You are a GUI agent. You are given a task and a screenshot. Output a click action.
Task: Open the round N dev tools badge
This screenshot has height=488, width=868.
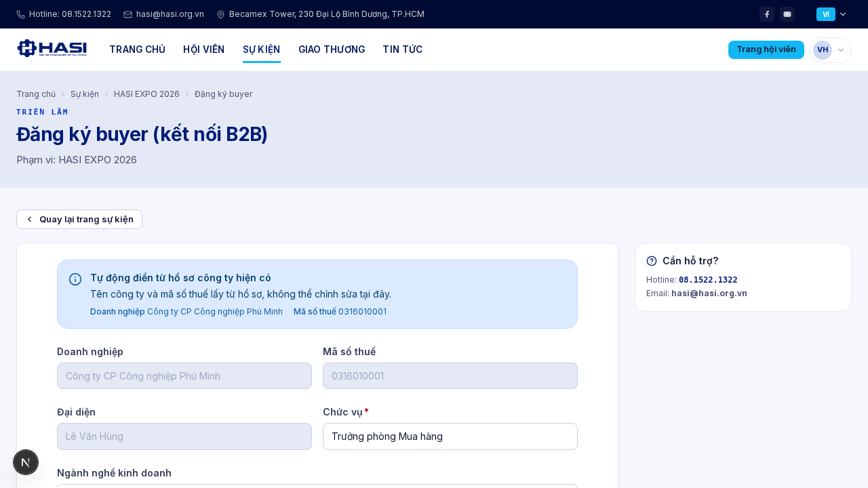click(26, 462)
